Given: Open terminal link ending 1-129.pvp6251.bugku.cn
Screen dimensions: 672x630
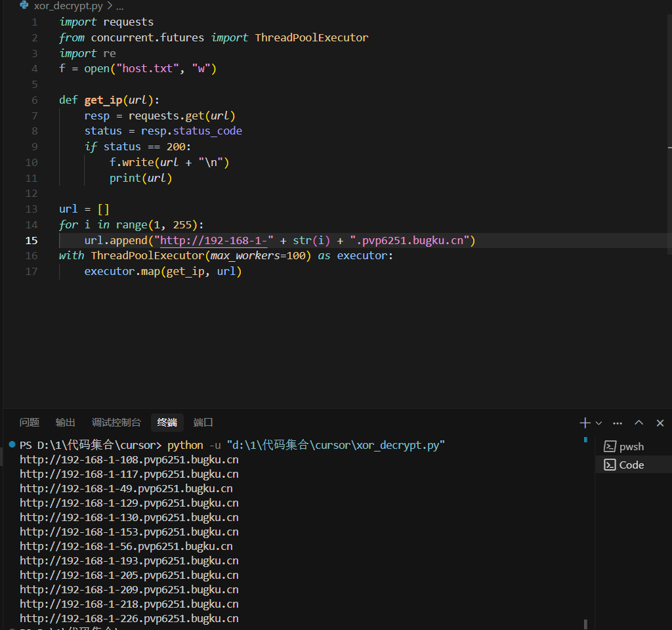Looking at the screenshot, I should click(x=129, y=503).
